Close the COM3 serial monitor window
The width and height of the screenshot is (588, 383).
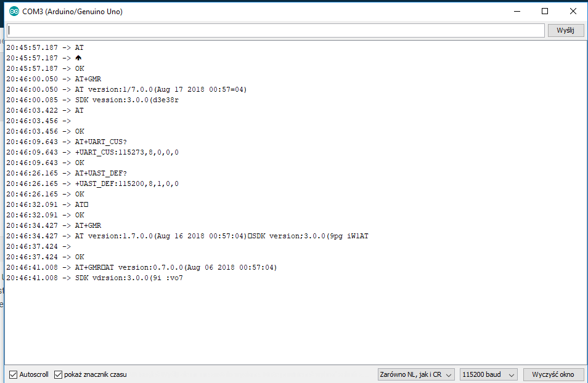click(x=573, y=12)
